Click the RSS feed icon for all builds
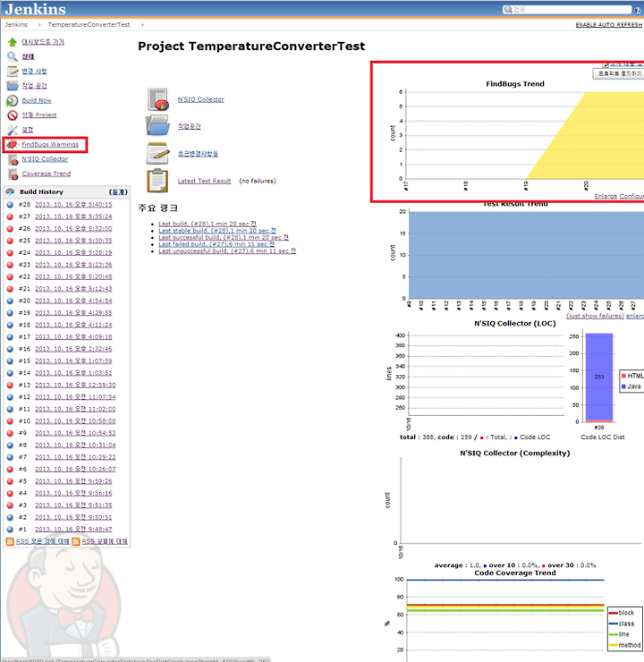 point(10,541)
